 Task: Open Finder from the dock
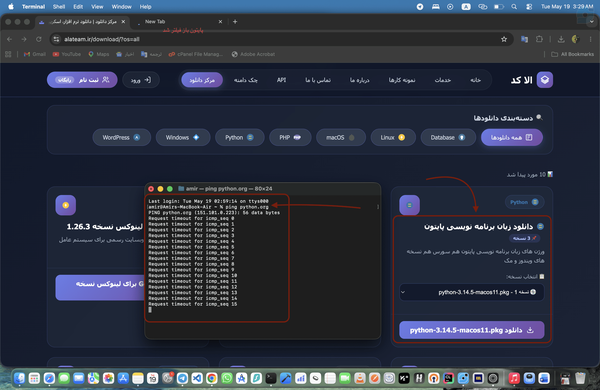(20, 378)
